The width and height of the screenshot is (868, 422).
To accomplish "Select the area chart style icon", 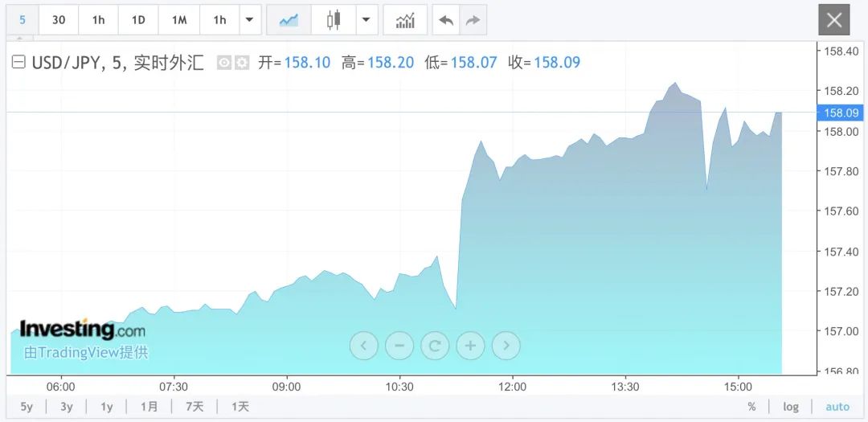I will coord(289,20).
